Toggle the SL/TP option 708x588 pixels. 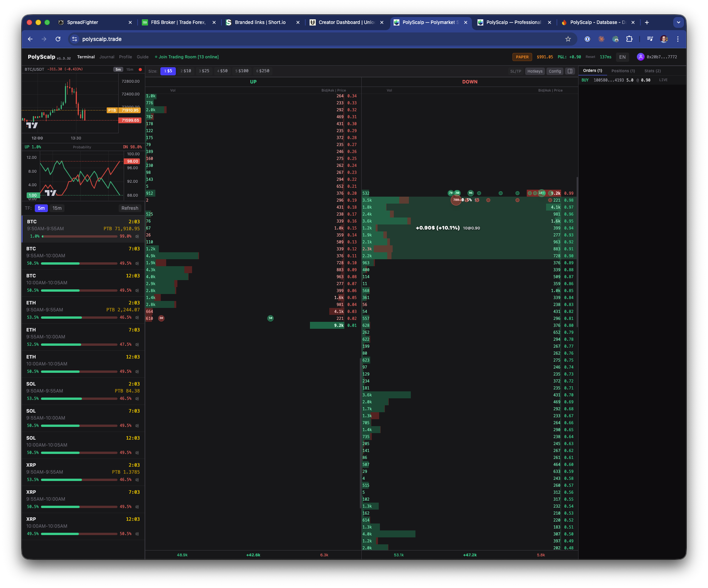(x=516, y=71)
